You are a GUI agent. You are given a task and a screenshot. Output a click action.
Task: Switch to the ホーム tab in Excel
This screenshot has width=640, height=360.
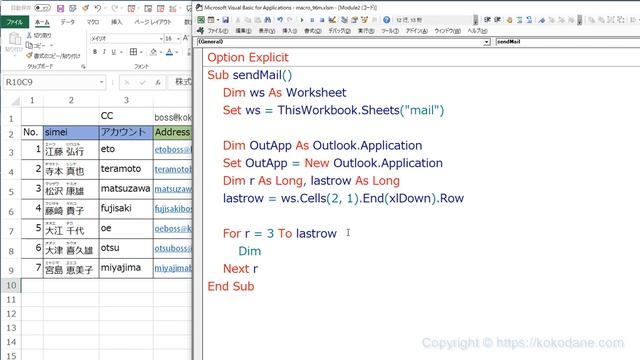tap(42, 22)
